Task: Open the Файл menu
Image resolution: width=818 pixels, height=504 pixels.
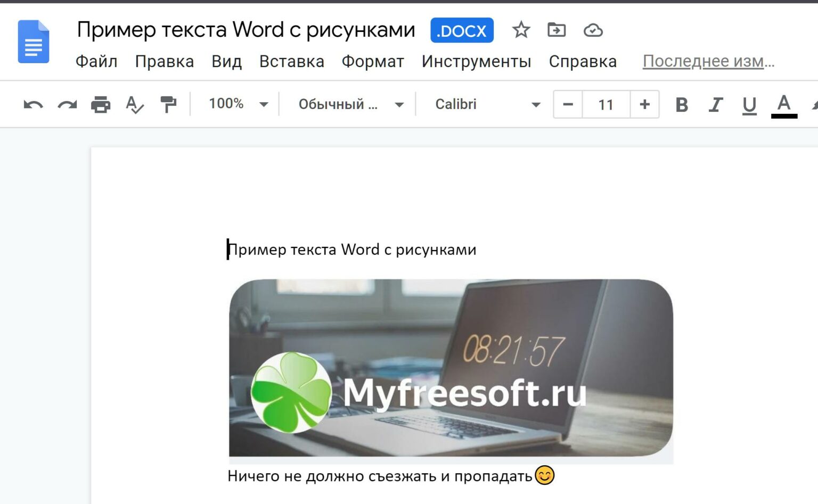Action: coord(96,61)
